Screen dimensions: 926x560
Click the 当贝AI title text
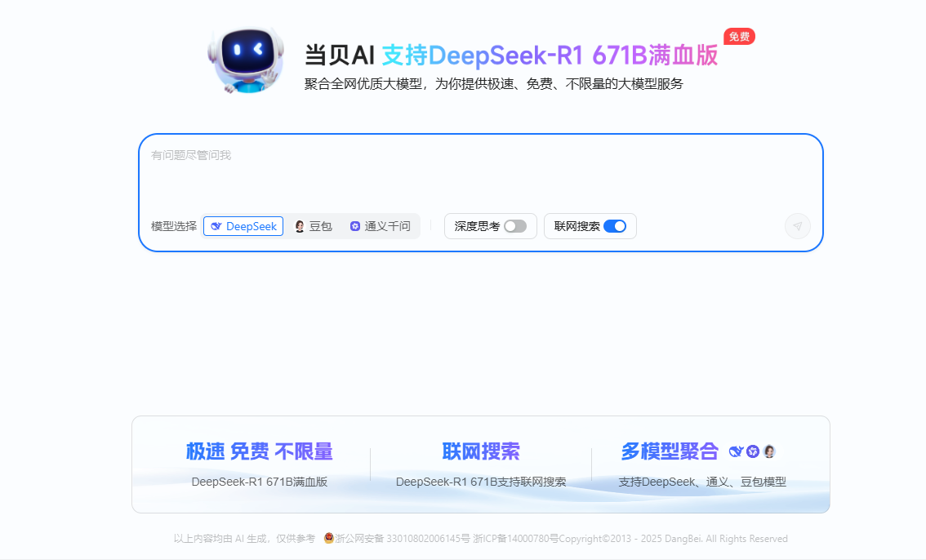click(x=340, y=55)
